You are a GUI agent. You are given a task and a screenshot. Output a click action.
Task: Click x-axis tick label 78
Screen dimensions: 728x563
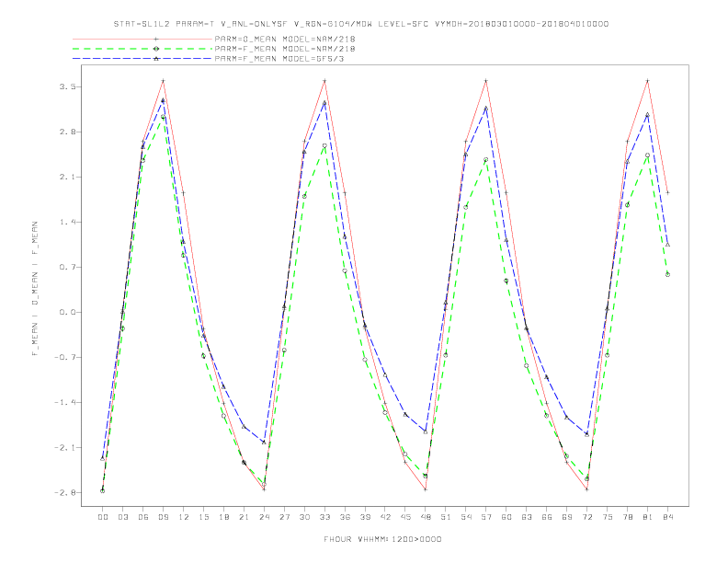point(627,517)
